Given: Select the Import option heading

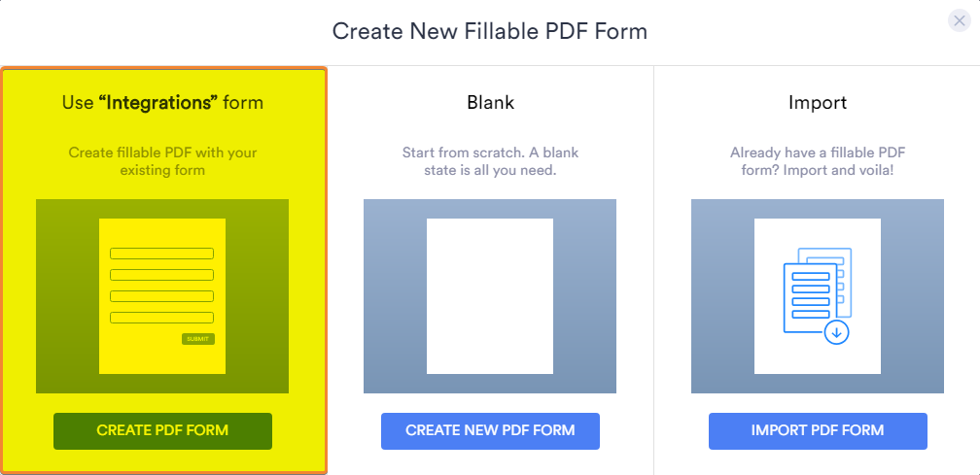Looking at the screenshot, I should click(818, 102).
